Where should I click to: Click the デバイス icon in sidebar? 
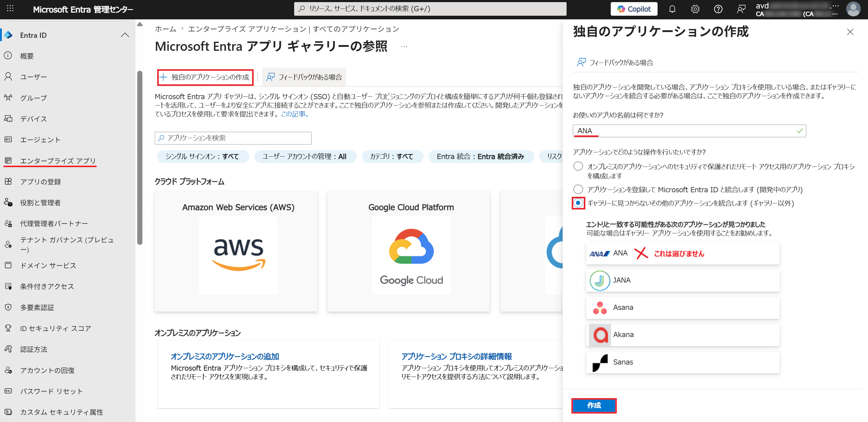tap(8, 118)
